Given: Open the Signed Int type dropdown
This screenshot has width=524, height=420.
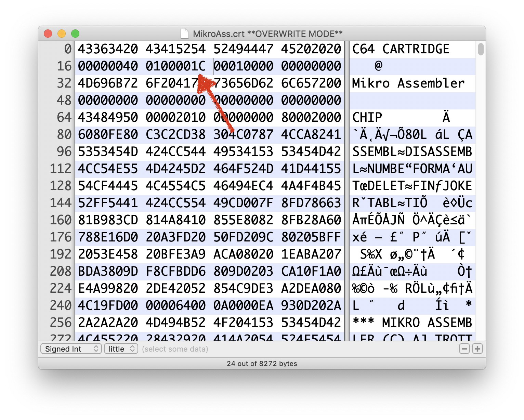Looking at the screenshot, I should 71,349.
